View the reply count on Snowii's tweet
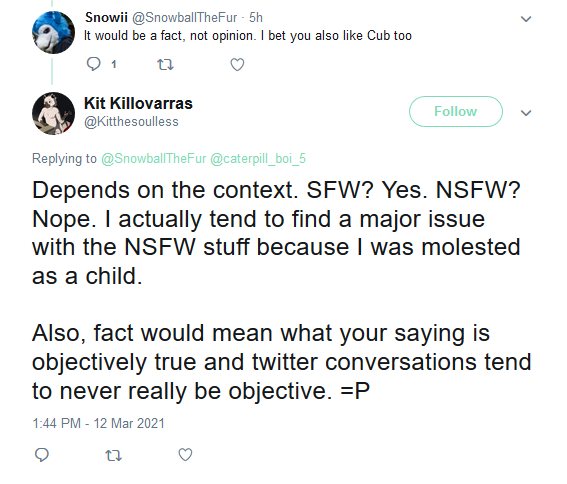 (114, 65)
